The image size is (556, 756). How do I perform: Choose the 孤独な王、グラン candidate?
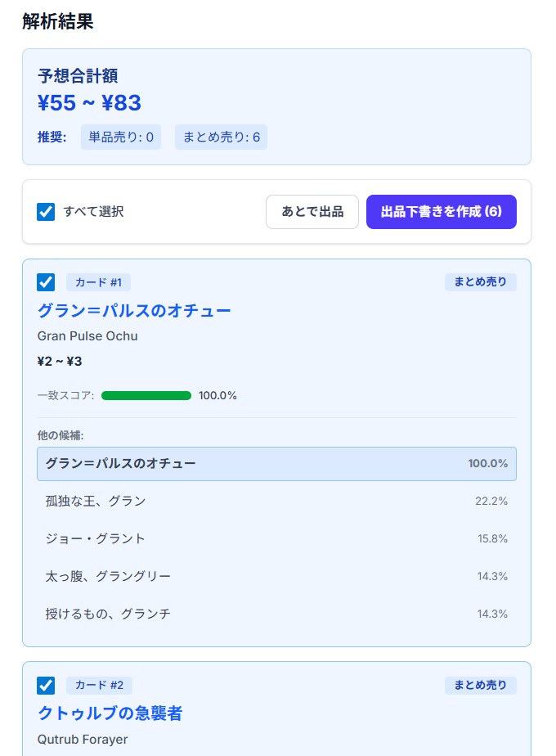tap(276, 501)
